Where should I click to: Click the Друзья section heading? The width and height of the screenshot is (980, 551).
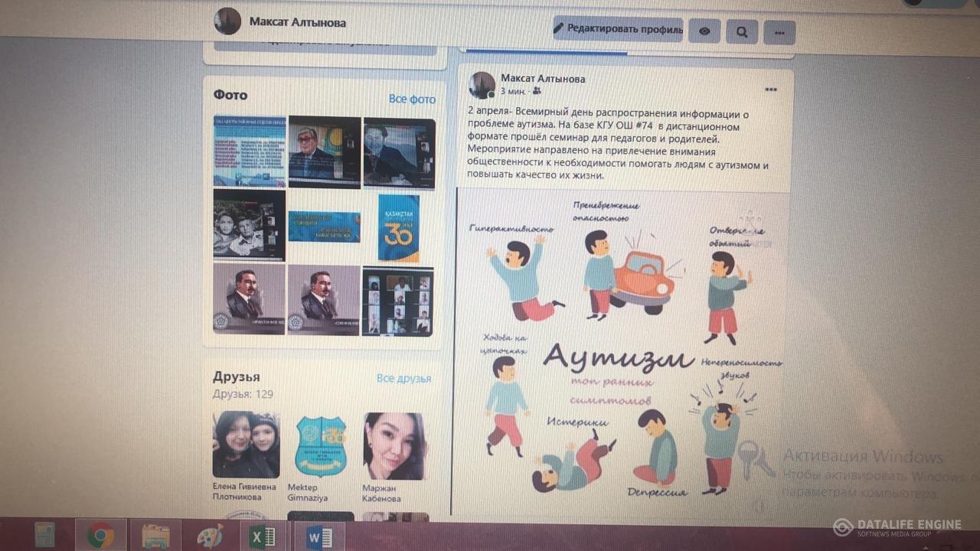pyautogui.click(x=237, y=377)
